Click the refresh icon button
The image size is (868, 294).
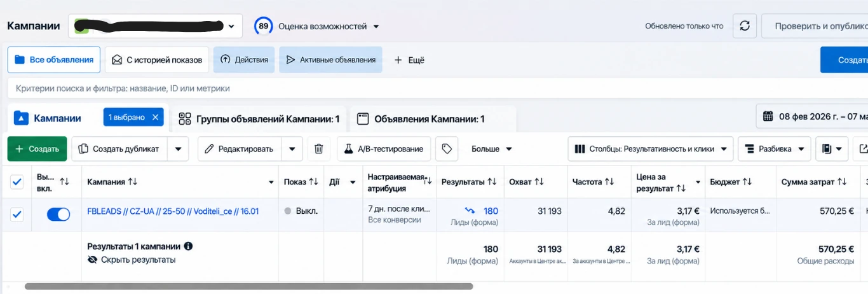(745, 26)
